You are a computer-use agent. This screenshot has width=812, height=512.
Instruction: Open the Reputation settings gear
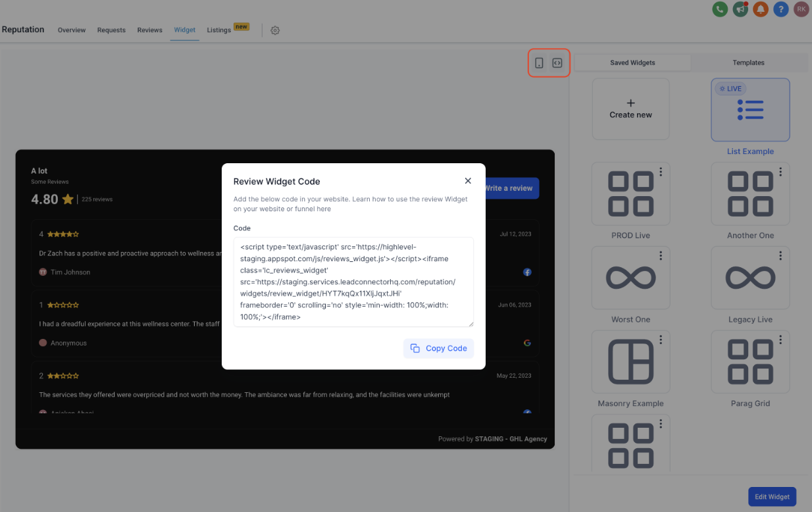(275, 30)
